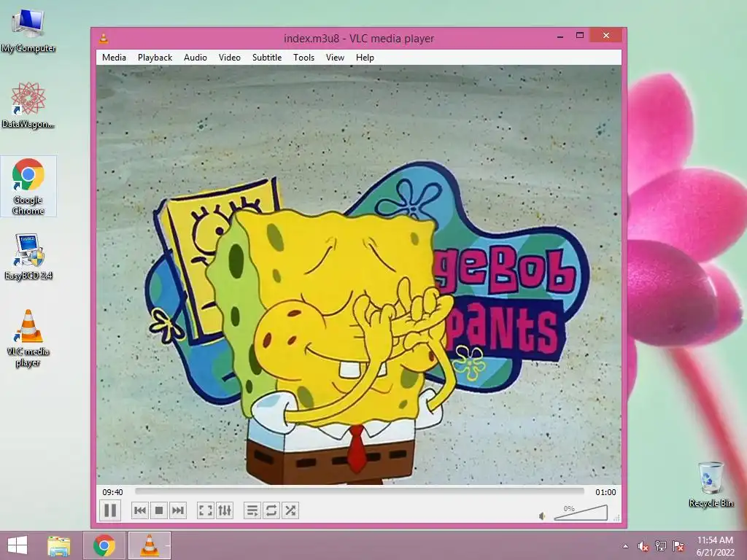Open the Video menu

pyautogui.click(x=230, y=57)
